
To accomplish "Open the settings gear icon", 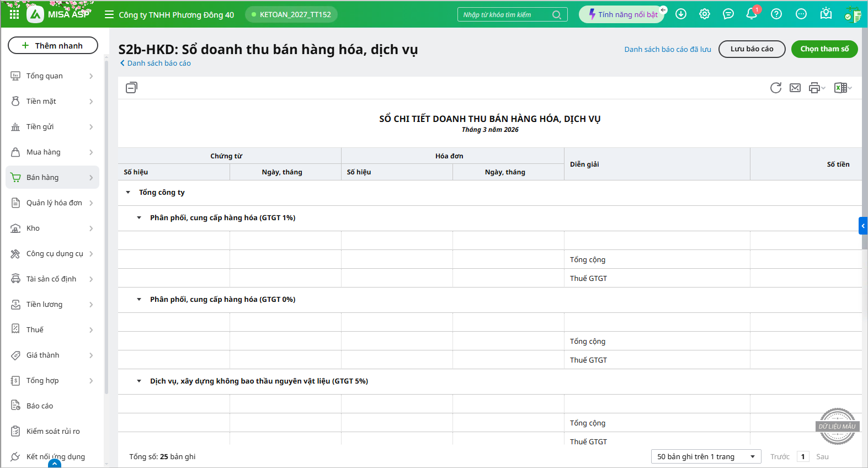I will click(x=705, y=14).
